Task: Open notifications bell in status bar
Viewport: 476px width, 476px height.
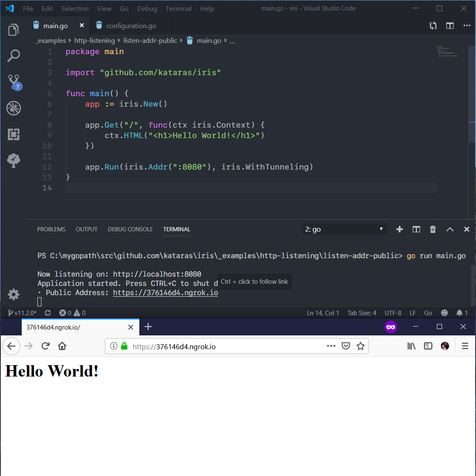Action: click(x=462, y=313)
